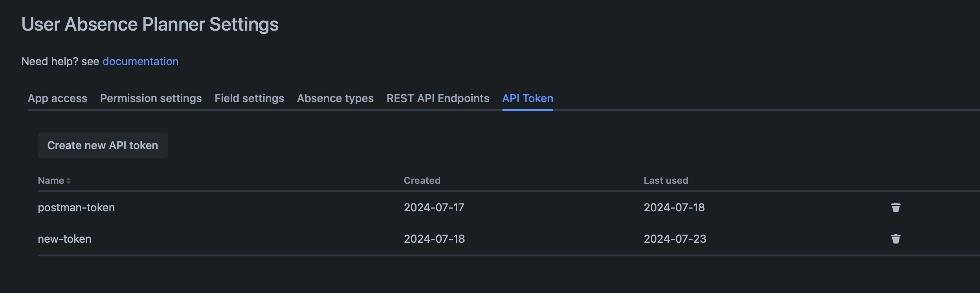The width and height of the screenshot is (980, 293).
Task: Switch to the App access tab
Action: pos(57,98)
